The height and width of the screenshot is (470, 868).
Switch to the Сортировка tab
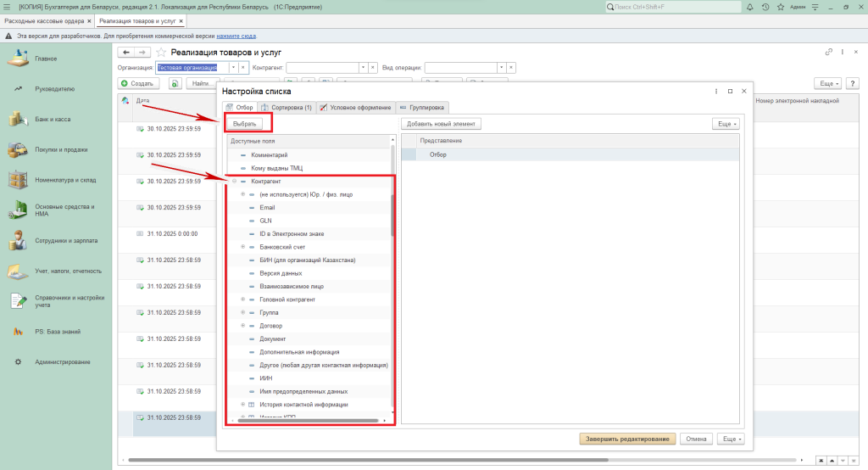coord(287,108)
